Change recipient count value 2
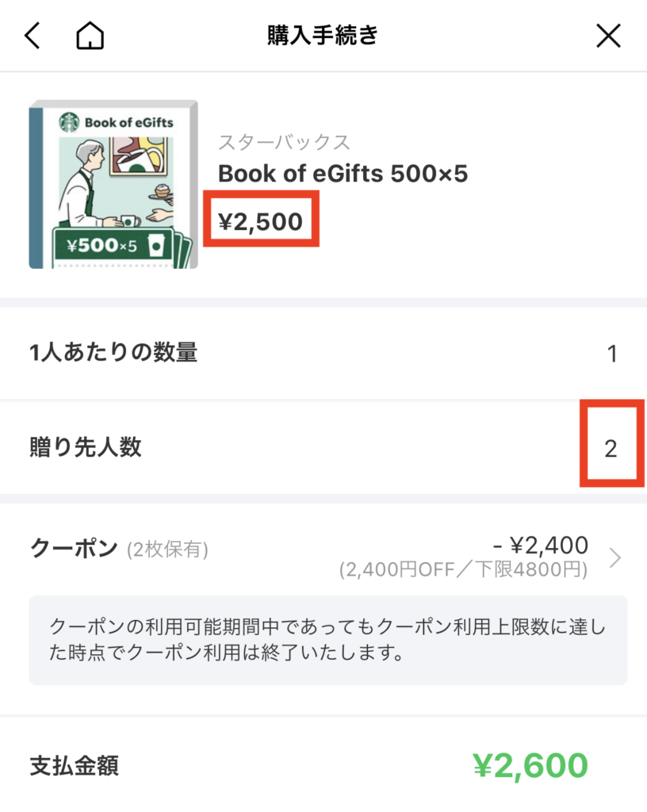The height and width of the screenshot is (812, 647). point(611,449)
